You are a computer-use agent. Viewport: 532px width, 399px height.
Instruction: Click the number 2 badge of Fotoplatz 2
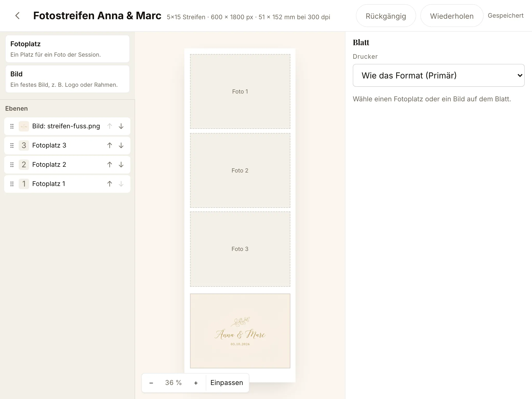pyautogui.click(x=24, y=165)
